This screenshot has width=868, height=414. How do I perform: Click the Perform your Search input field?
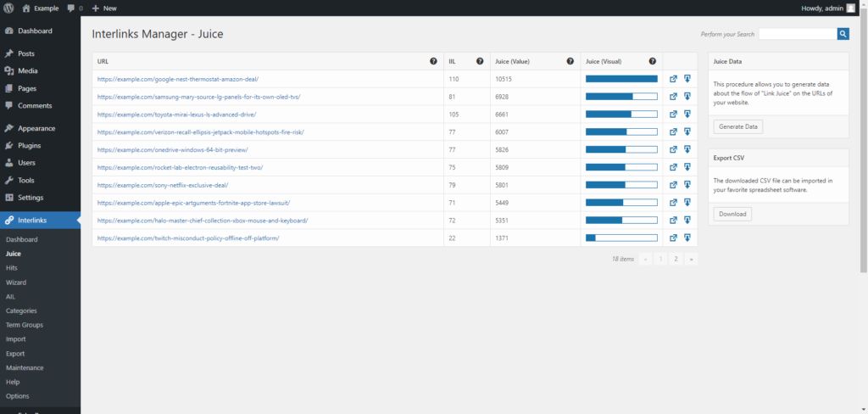(x=798, y=34)
